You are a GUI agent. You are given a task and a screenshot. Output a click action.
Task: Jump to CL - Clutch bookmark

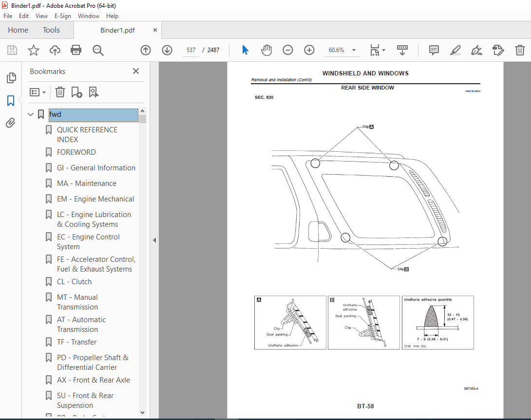coord(74,282)
